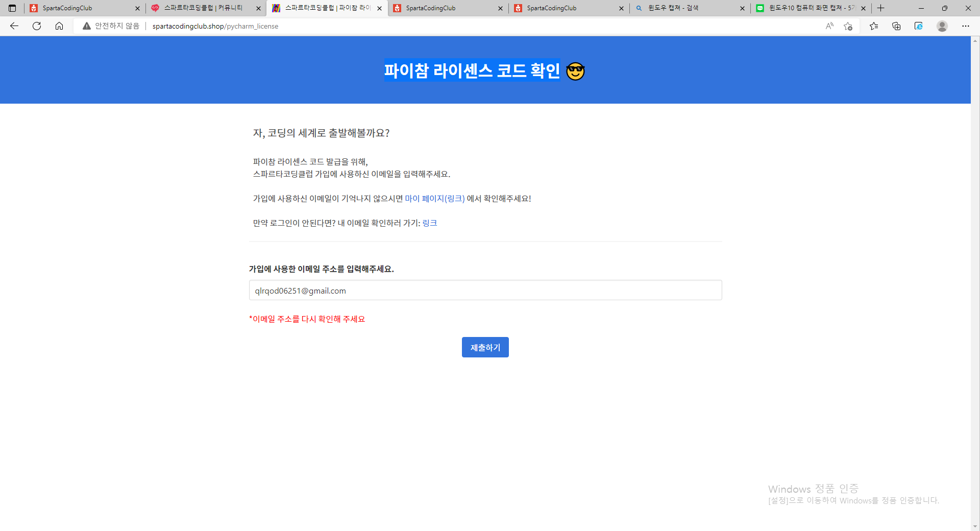Image resolution: width=980 pixels, height=531 pixels.
Task: Switch to the 스파르타코딩클럽 커뮤니티 tab
Action: (205, 8)
